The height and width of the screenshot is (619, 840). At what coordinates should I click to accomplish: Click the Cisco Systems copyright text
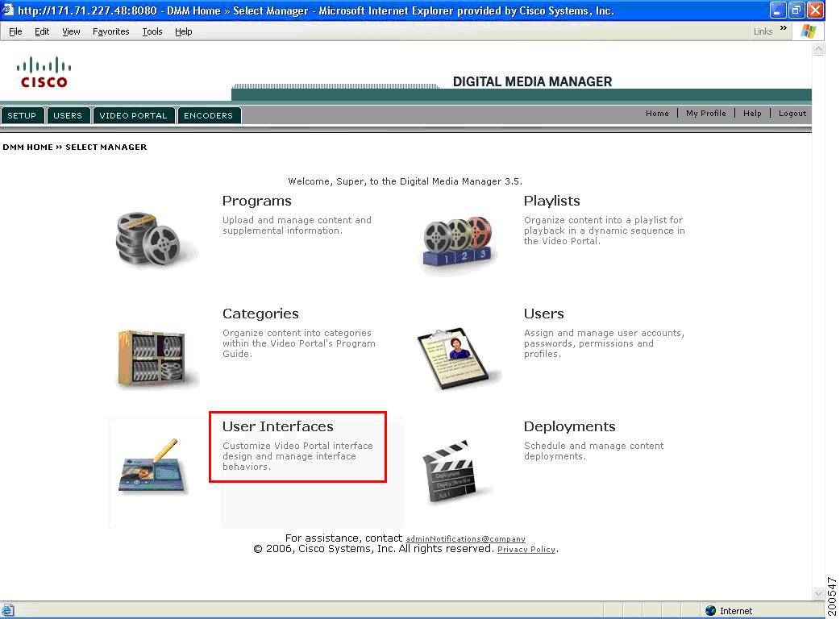click(x=373, y=549)
